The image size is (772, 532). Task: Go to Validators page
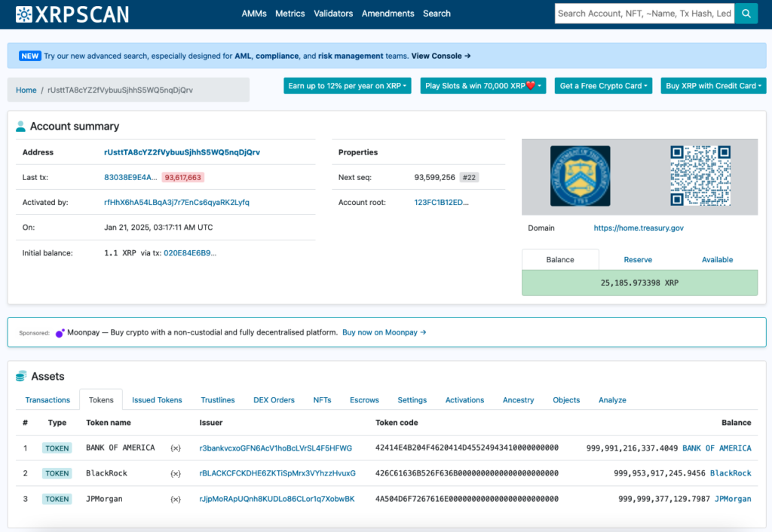pyautogui.click(x=333, y=14)
